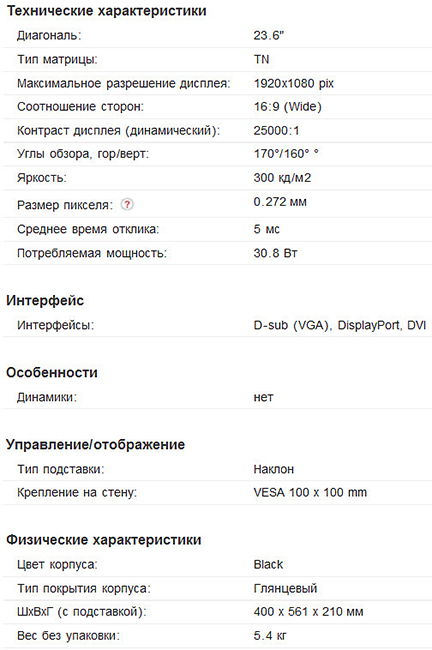Select the 300 кд/м2 brightness value

pyautogui.click(x=282, y=178)
